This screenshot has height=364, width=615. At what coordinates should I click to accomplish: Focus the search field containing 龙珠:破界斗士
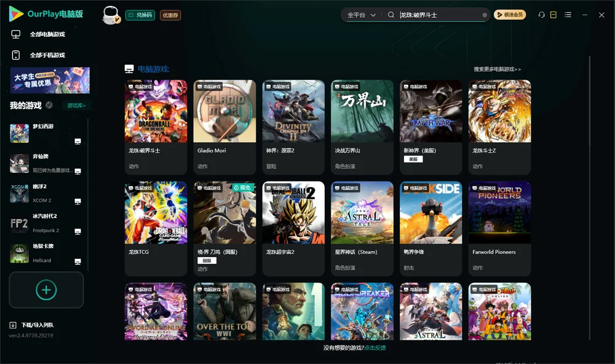pyautogui.click(x=439, y=15)
